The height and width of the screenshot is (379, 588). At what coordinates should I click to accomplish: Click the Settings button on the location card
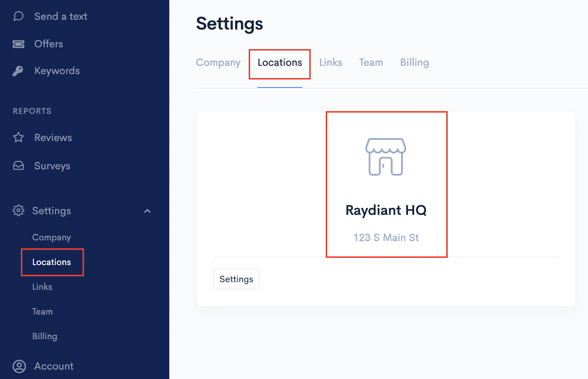click(236, 279)
